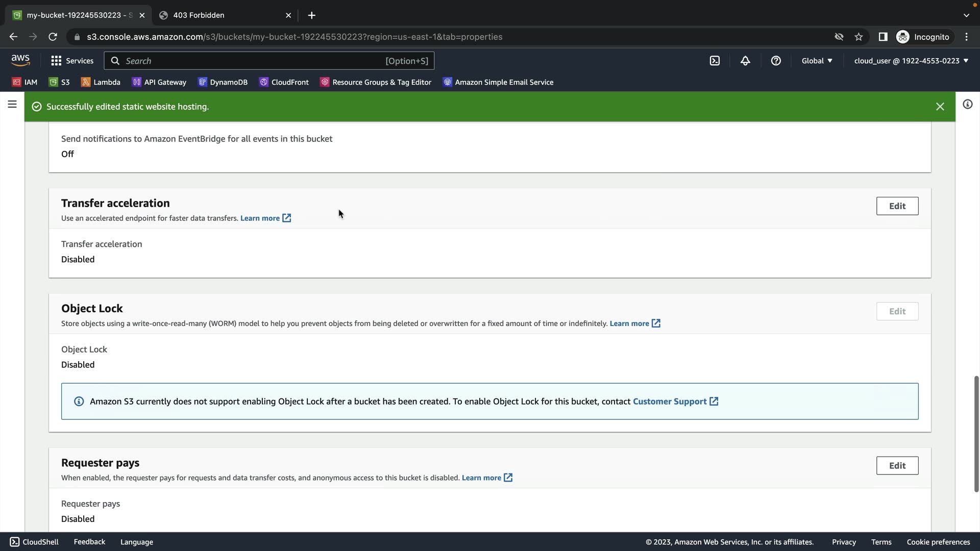Image resolution: width=980 pixels, height=551 pixels.
Task: Open the help question mark icon
Action: click(776, 61)
